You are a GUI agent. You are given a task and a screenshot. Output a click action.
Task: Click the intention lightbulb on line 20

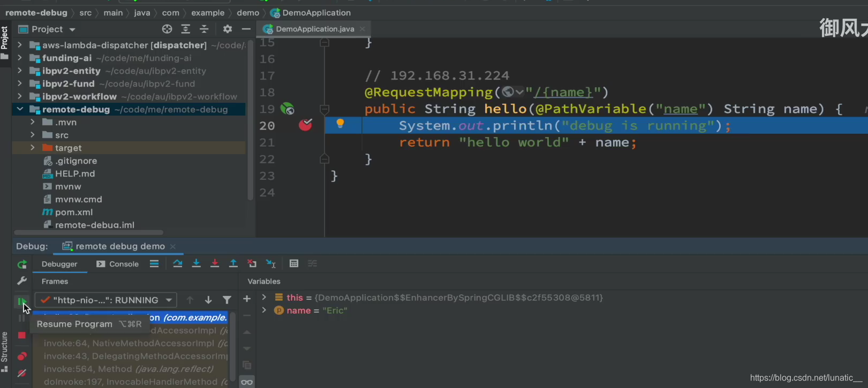[x=340, y=124]
